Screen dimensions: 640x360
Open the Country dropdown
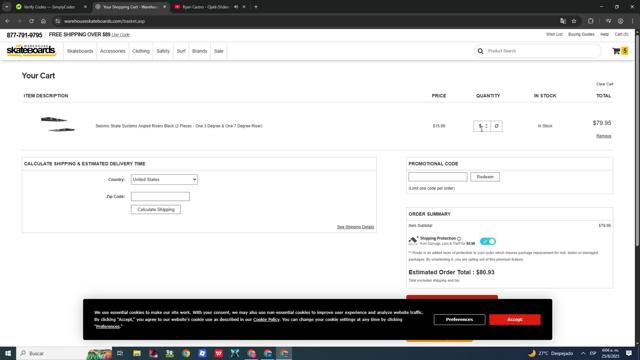[164, 179]
